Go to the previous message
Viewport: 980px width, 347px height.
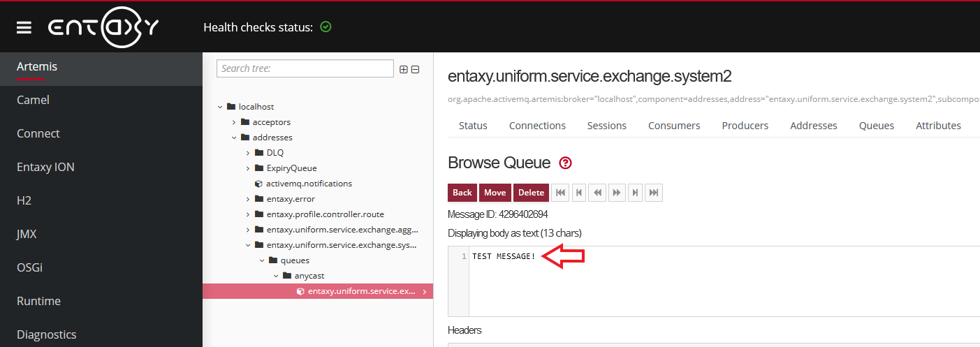579,193
